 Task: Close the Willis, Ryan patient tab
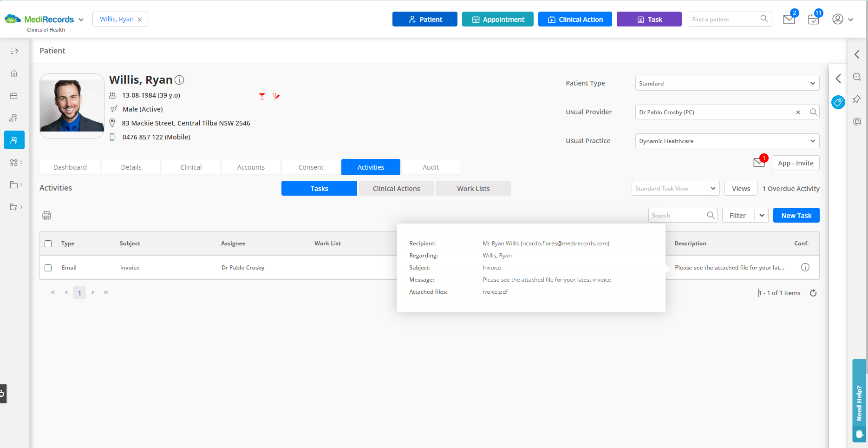pos(140,20)
